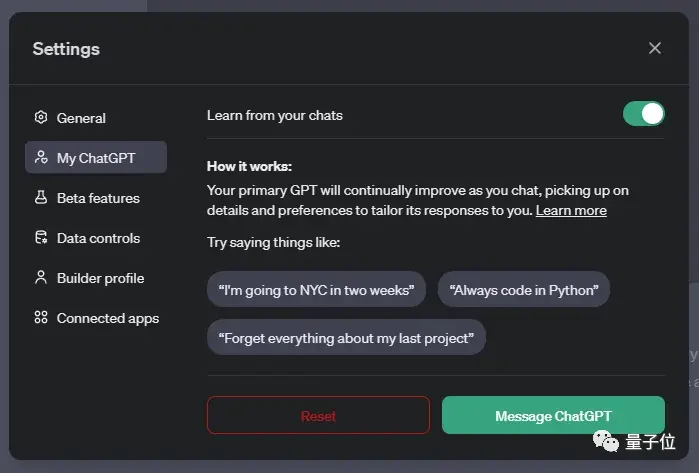The height and width of the screenshot is (473, 699).
Task: Pick the "Forget everything about my last project" chip
Action: coord(346,337)
